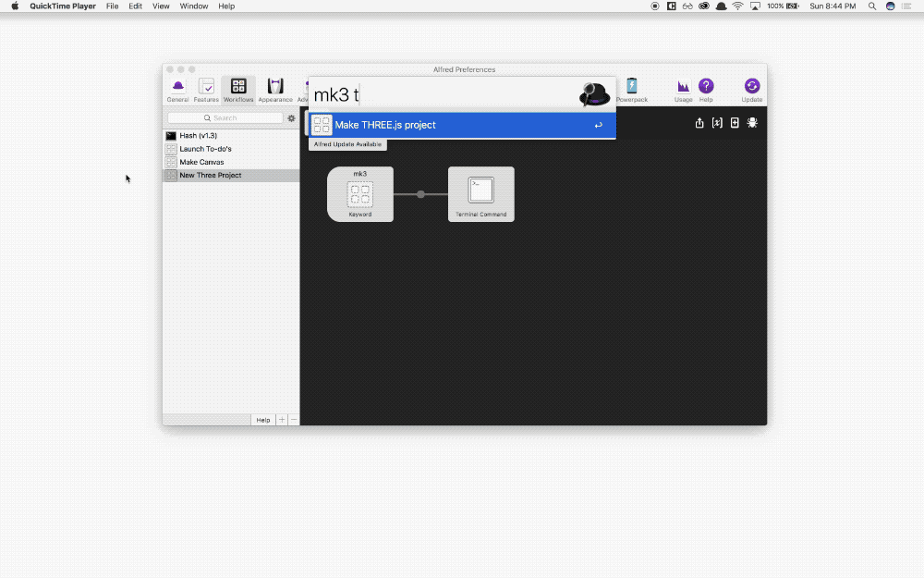Click the clock showing Sun 8:44 PM
924x578 pixels.
(833, 6)
